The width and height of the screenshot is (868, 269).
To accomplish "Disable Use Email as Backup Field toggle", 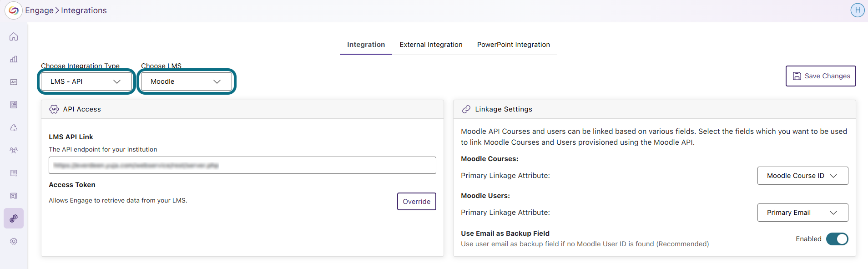I will (x=837, y=239).
